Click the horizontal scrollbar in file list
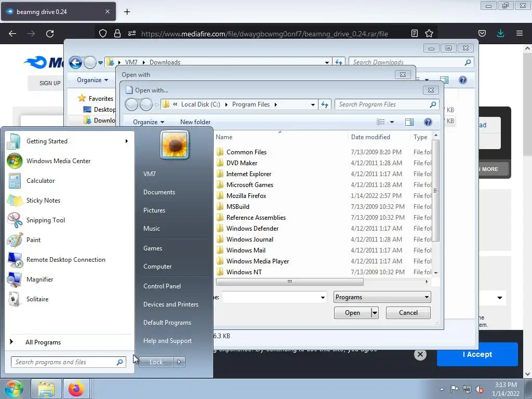Viewport: 532px width, 399px height. pyautogui.click(x=290, y=282)
